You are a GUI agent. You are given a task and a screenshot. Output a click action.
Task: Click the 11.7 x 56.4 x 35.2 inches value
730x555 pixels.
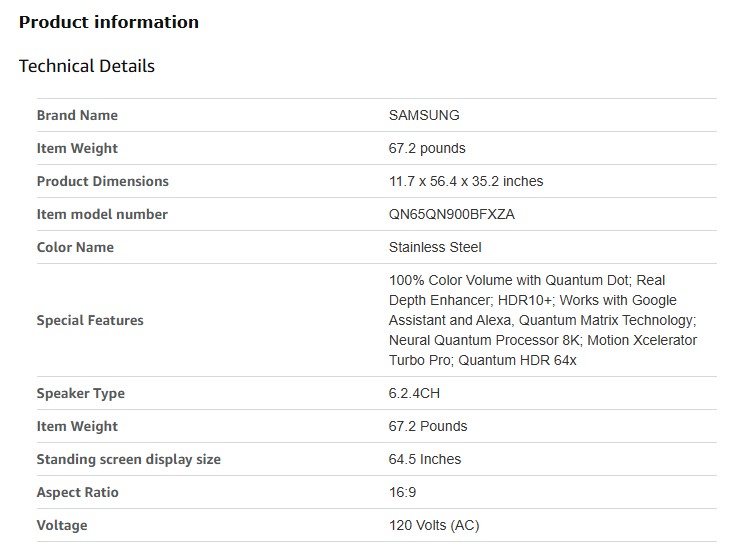466,181
